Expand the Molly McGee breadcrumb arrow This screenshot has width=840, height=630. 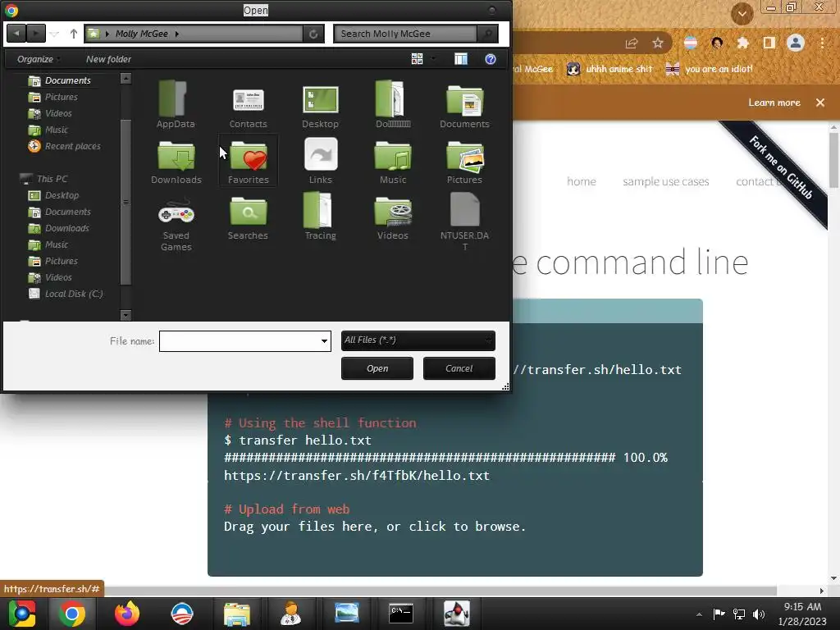coord(177,34)
